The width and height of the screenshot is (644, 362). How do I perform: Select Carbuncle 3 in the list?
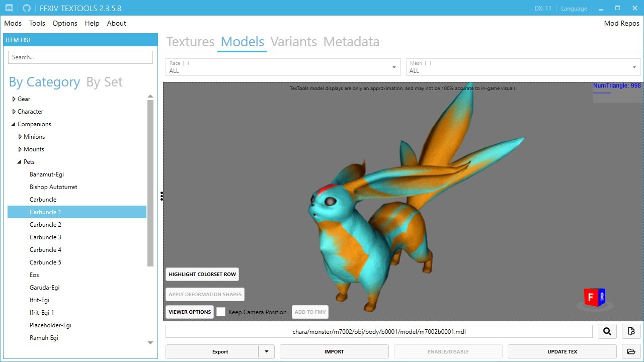click(x=45, y=237)
